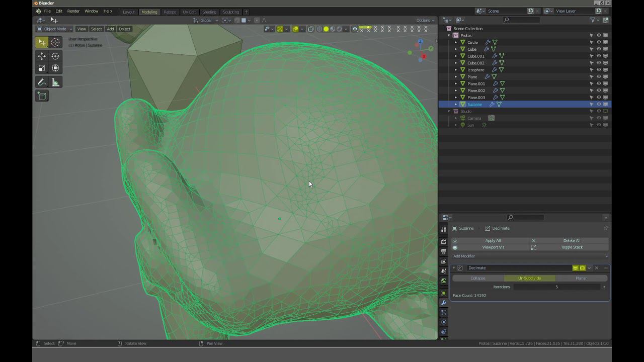The height and width of the screenshot is (362, 644).
Task: Open the Edit menu
Action: pyautogui.click(x=59, y=11)
